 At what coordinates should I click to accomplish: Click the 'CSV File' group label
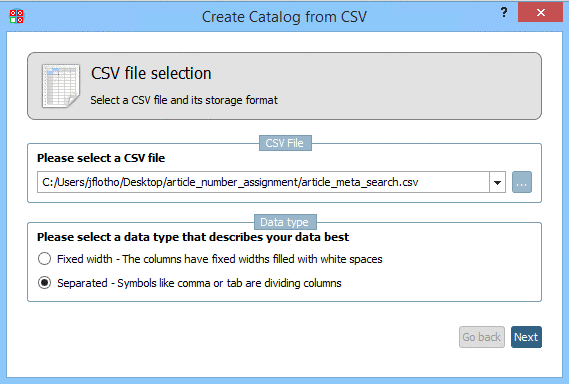pos(285,143)
